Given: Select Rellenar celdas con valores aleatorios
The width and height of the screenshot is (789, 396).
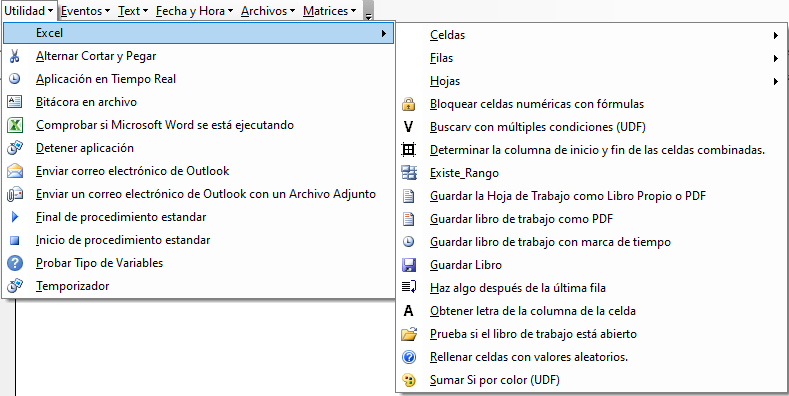Looking at the screenshot, I should (x=592, y=357).
